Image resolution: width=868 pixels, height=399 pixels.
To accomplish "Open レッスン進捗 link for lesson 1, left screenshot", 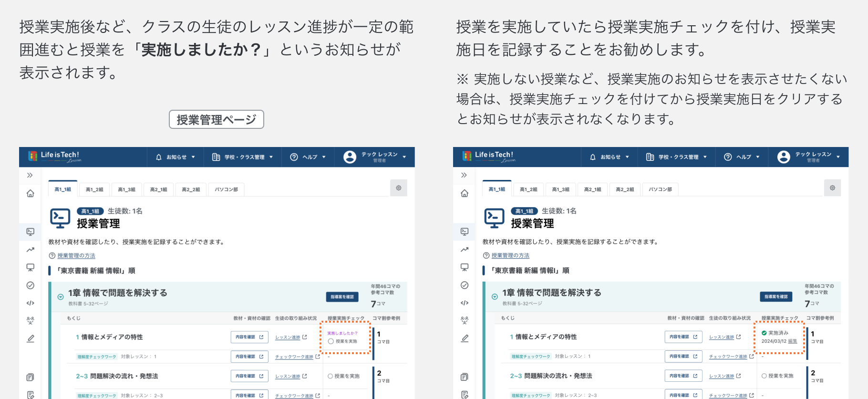I will tap(291, 337).
